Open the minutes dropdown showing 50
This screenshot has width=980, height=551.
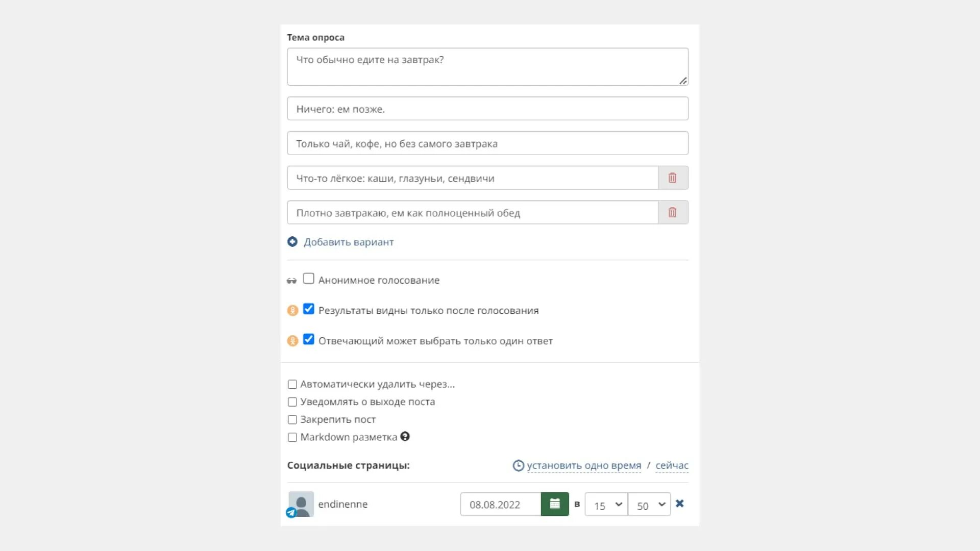click(649, 504)
